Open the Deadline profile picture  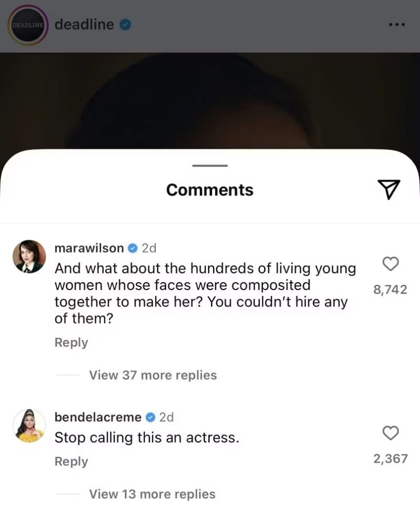(28, 25)
